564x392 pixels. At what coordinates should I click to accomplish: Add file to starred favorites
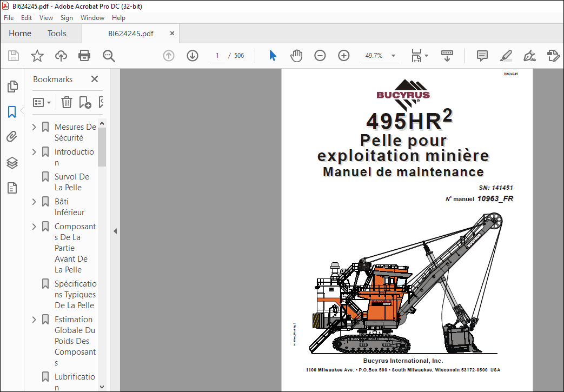click(37, 56)
